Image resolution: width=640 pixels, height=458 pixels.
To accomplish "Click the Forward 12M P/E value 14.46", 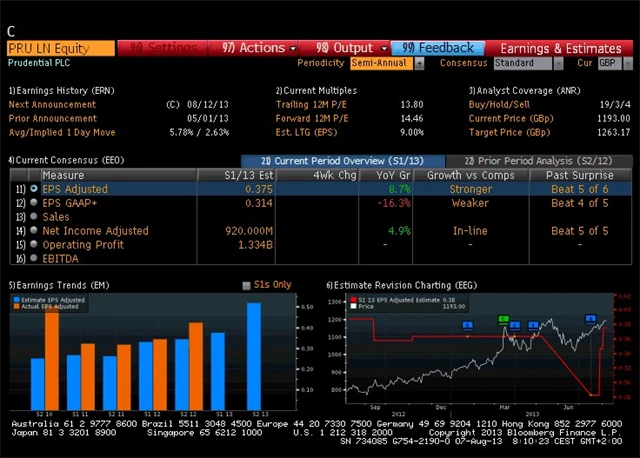I will [412, 118].
